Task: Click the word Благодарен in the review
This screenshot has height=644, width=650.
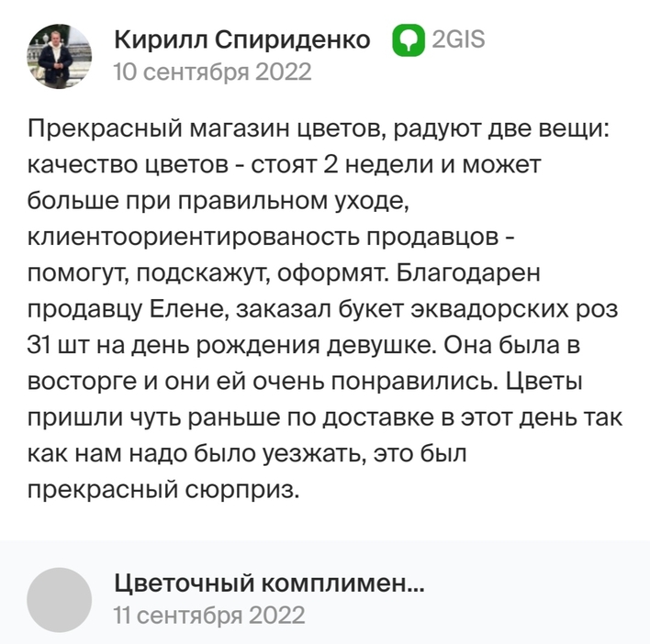Action: point(468,273)
